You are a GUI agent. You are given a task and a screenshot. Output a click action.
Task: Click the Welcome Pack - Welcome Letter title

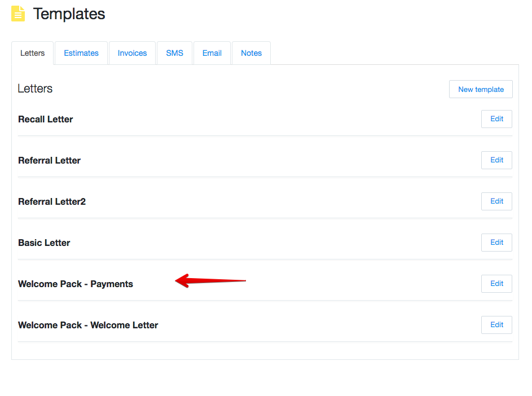click(x=88, y=325)
